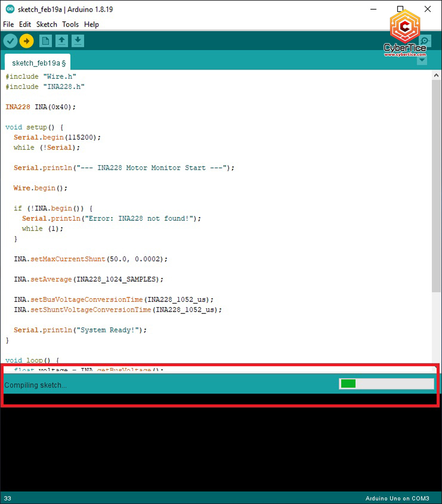Open the Edit menu
Viewport: 442px width, 504px height.
(25, 24)
